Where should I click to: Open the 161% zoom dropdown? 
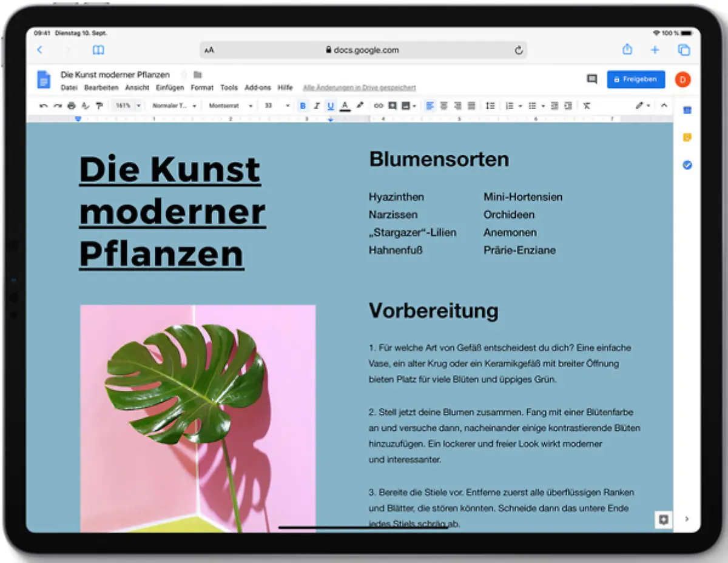click(127, 106)
